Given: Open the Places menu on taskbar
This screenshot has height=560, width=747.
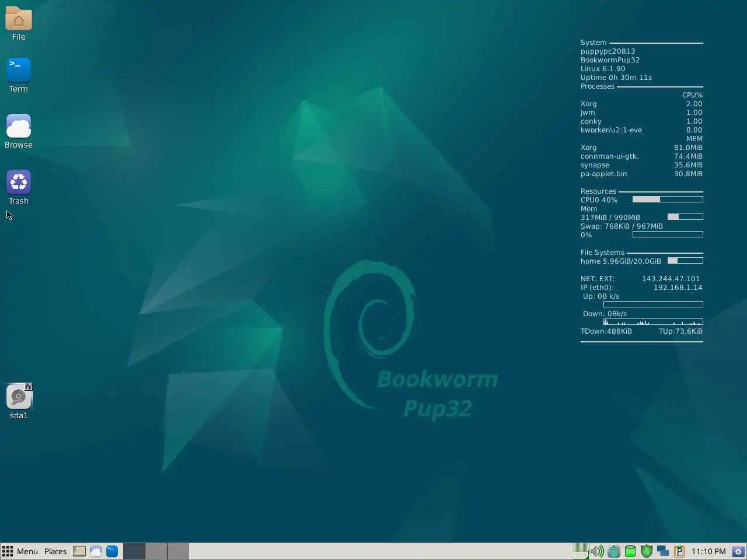Looking at the screenshot, I should click(55, 551).
